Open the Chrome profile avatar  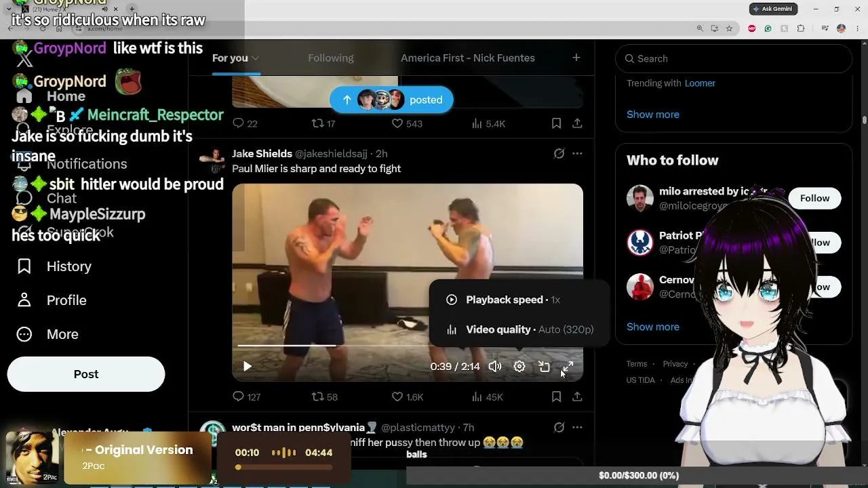841,28
